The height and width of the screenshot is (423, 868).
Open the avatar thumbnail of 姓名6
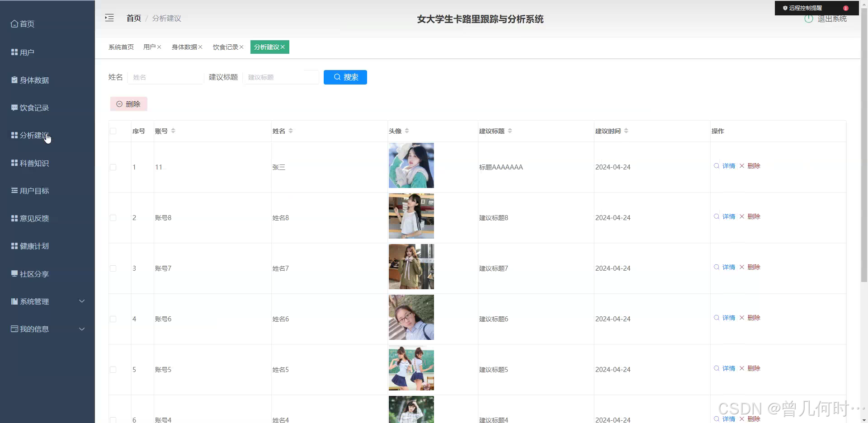tap(411, 317)
